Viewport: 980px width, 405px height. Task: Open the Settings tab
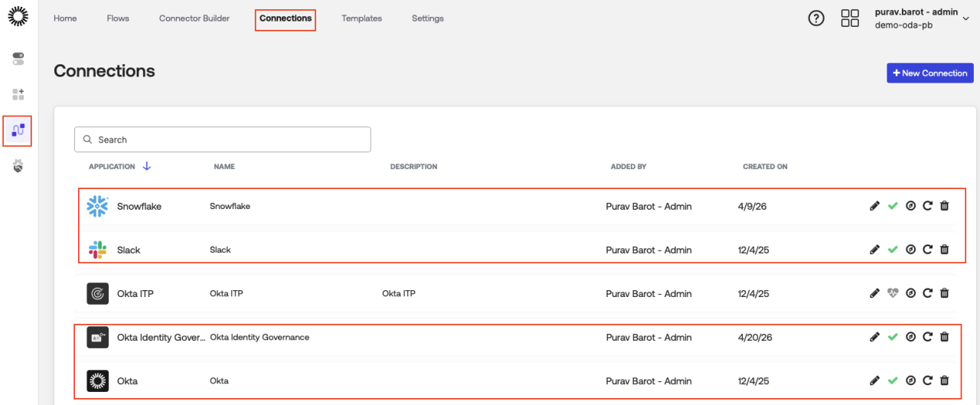click(x=427, y=18)
